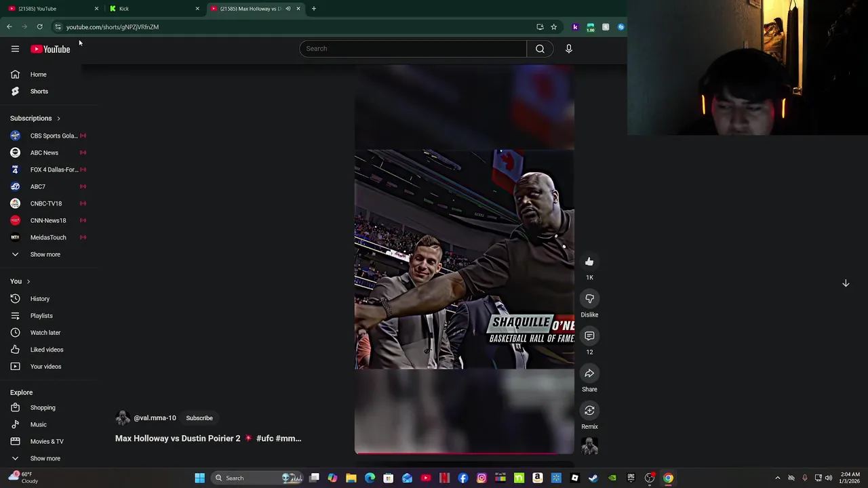
Task: Click the taskbar Search box
Action: [256, 479]
